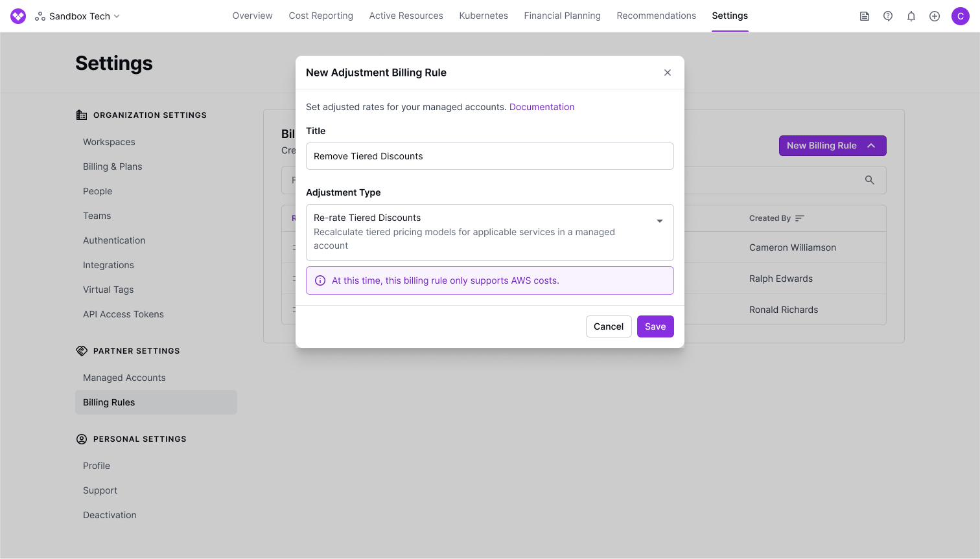Open the user avatar menu
The image size is (980, 559).
(x=960, y=16)
